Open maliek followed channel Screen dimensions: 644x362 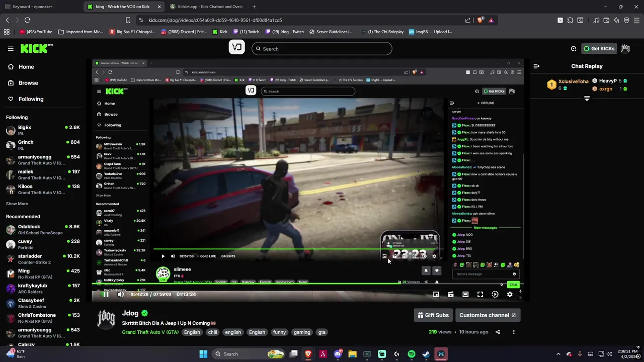(43, 174)
